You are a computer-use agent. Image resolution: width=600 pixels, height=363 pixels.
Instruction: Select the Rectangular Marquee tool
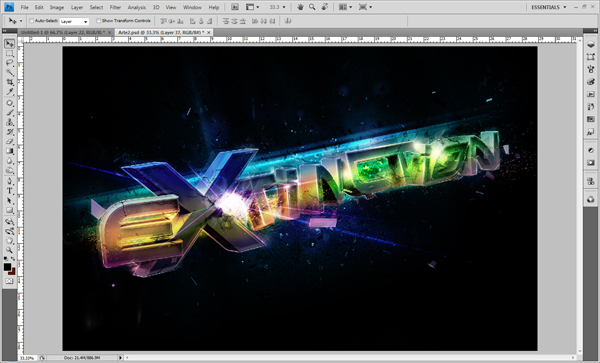tap(10, 53)
